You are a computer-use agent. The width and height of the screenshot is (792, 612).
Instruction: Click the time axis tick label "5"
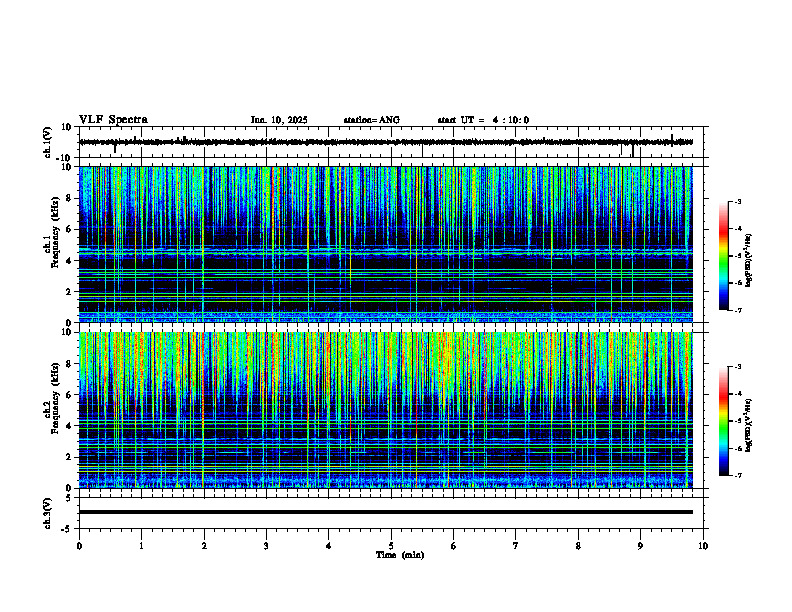pyautogui.click(x=391, y=546)
